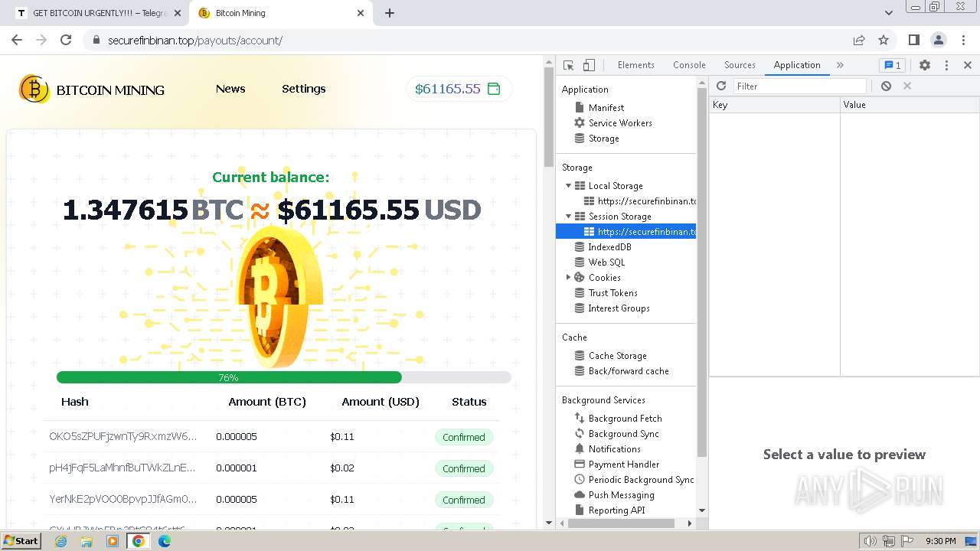This screenshot has width=980, height=551.
Task: Open DevTools settings gear
Action: coord(925,65)
